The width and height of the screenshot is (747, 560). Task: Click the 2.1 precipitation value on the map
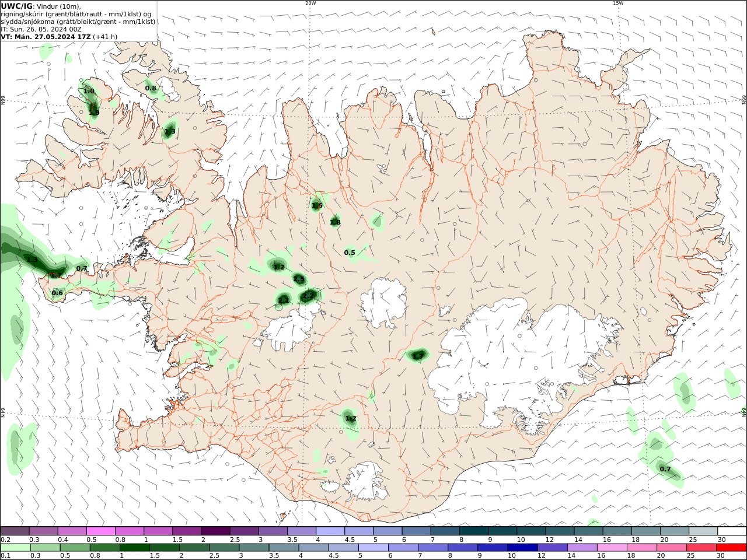(x=283, y=300)
